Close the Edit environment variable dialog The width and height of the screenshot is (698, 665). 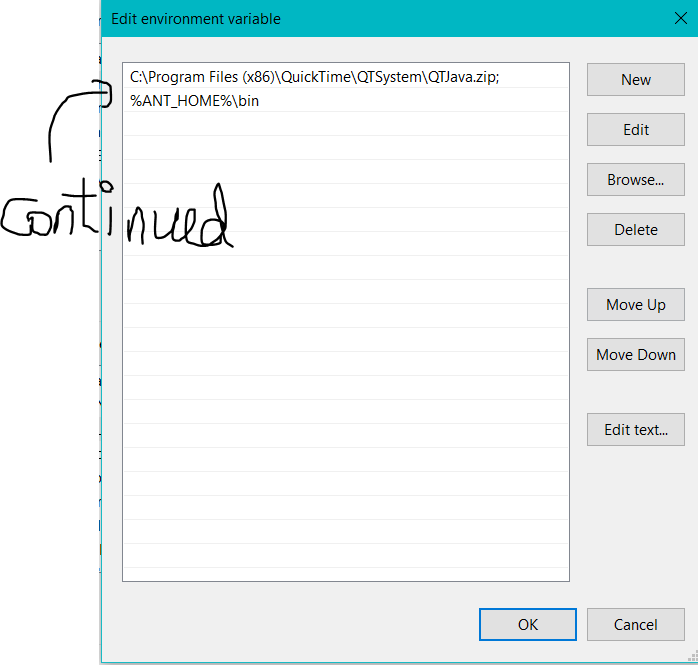click(681, 18)
